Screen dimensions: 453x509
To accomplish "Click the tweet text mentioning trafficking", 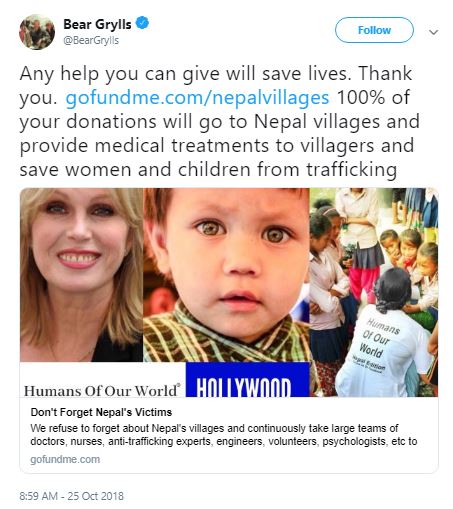I will pos(208,169).
